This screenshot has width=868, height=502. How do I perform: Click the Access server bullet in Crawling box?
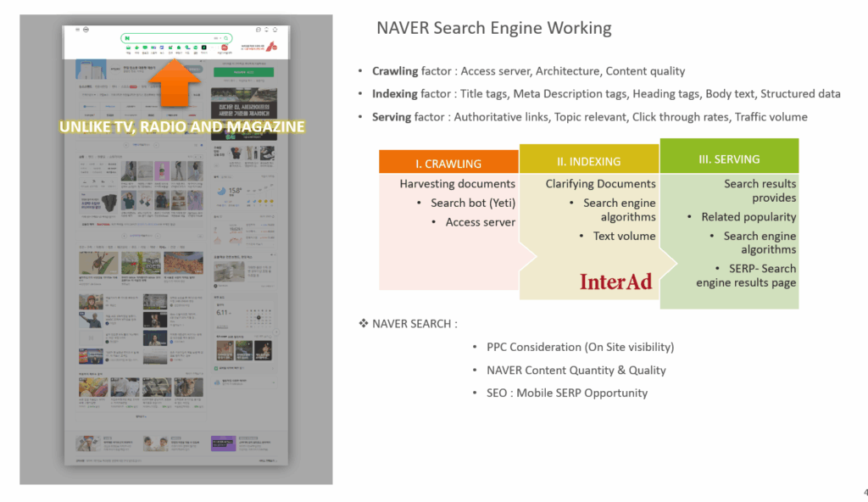480,222
